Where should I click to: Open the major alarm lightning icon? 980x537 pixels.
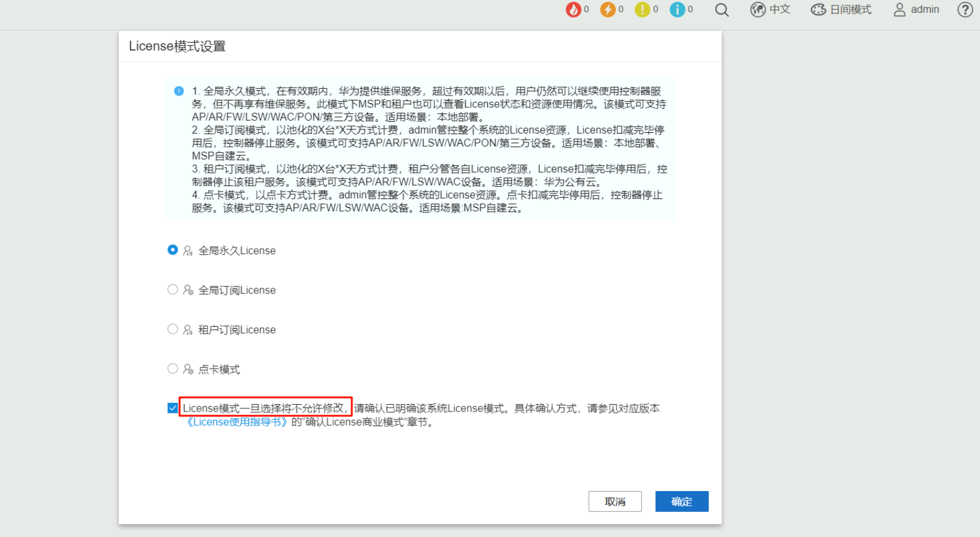click(x=607, y=10)
